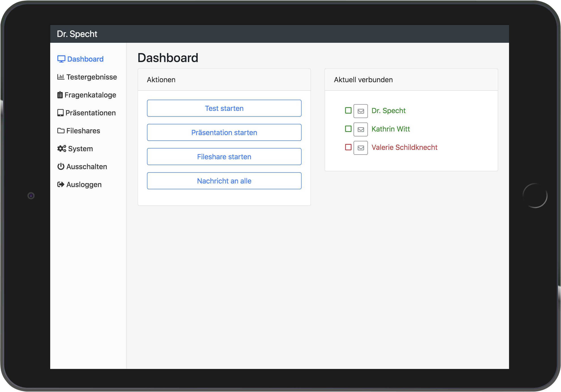Select Kathrin Witt's green checkbox
This screenshot has width=561, height=392.
pyautogui.click(x=348, y=129)
